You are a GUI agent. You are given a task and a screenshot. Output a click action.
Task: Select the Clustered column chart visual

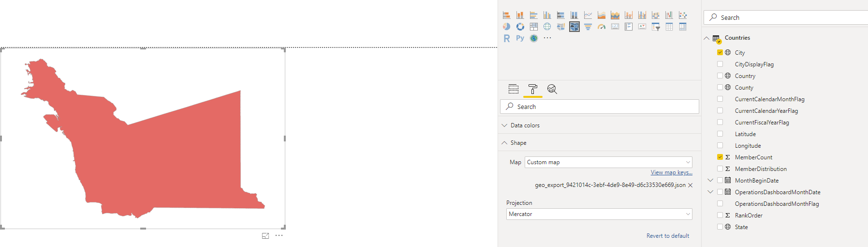[x=547, y=15]
